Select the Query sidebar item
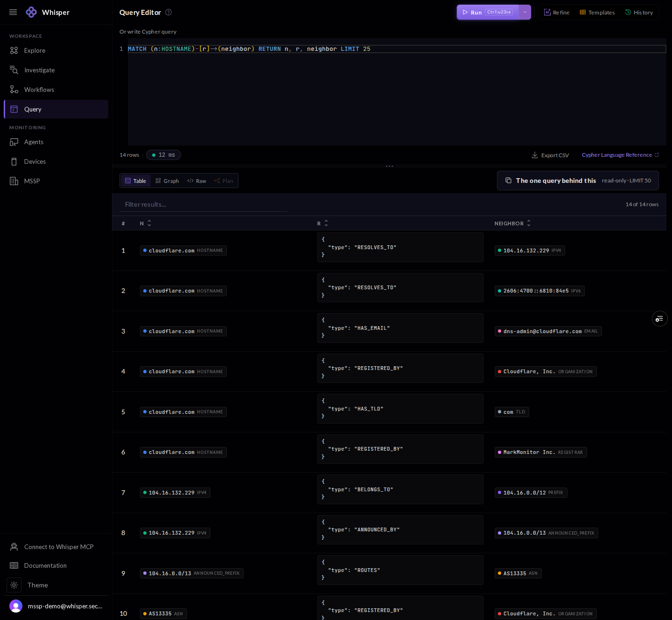Screen dimensions: 672x620 click(56, 109)
